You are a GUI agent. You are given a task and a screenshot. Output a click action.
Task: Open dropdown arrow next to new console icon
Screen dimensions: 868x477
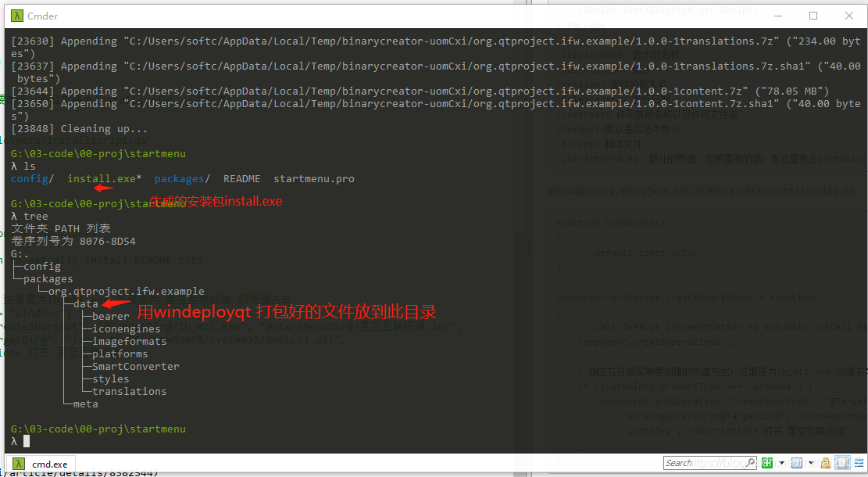781,463
